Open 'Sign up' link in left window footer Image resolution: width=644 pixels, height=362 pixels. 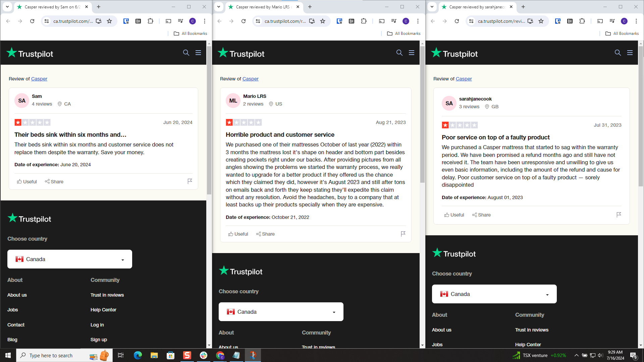tap(99, 340)
